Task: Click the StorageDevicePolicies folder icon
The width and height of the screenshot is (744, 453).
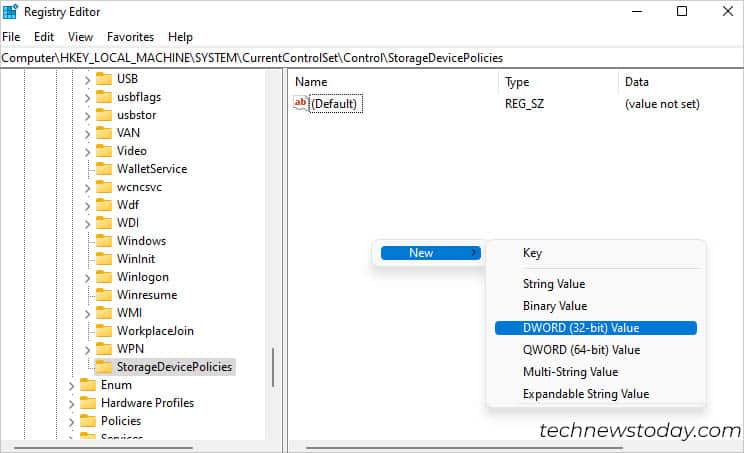Action: click(x=104, y=367)
